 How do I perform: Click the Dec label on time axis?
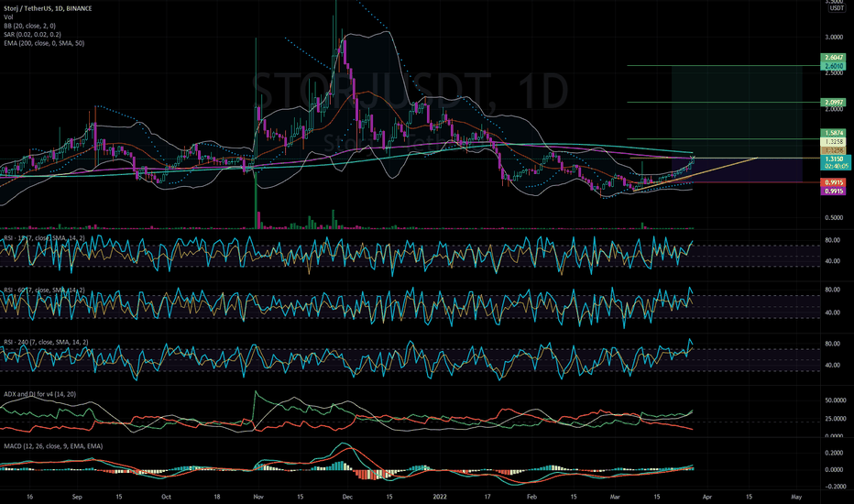(347, 497)
